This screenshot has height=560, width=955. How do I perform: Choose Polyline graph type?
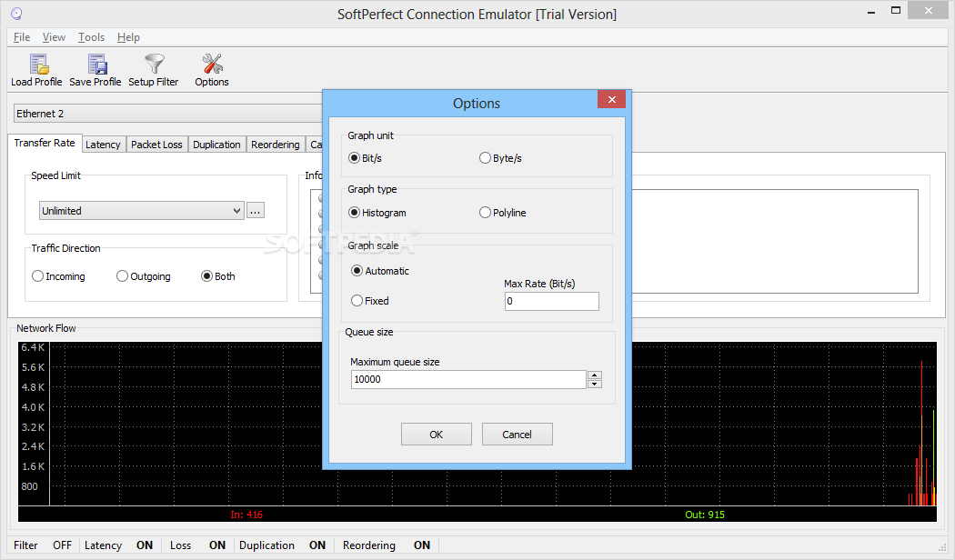(503, 213)
